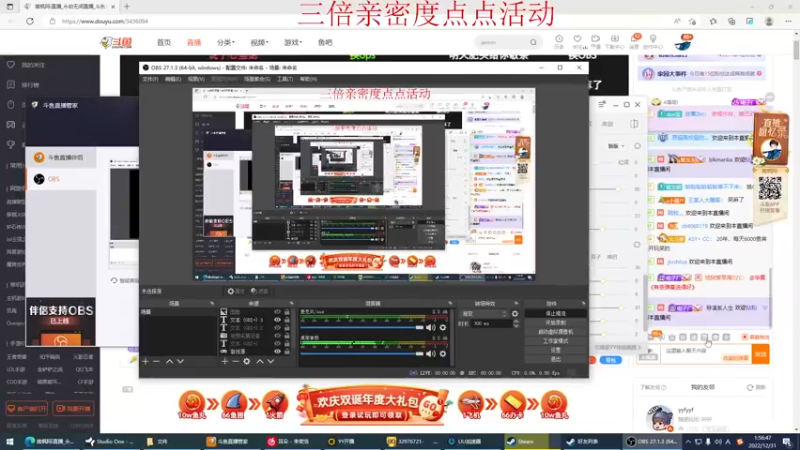Open the user avatar in Douyu header

683,43
